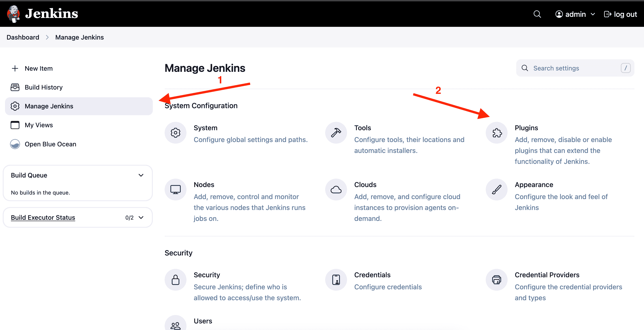Click the log out arrow icon

pyautogui.click(x=607, y=14)
